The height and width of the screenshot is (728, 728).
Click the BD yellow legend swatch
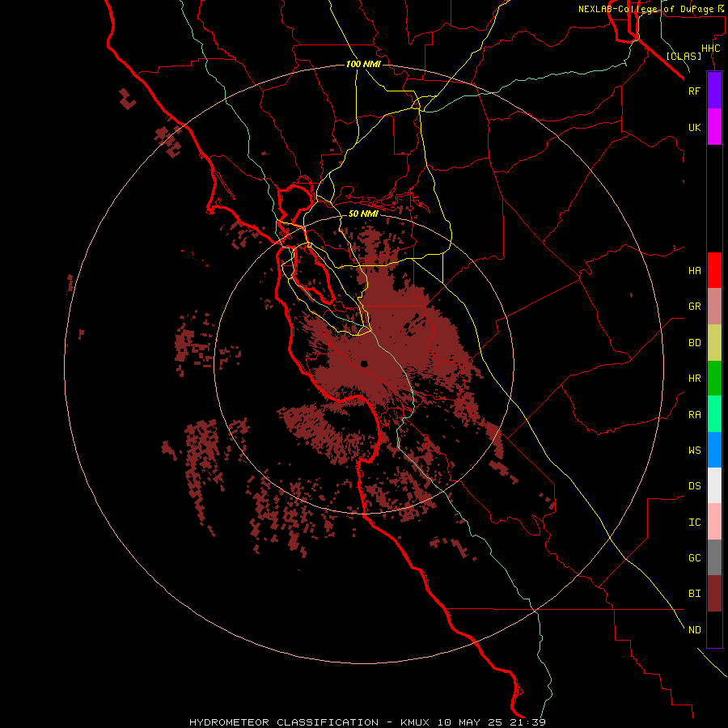click(x=714, y=343)
